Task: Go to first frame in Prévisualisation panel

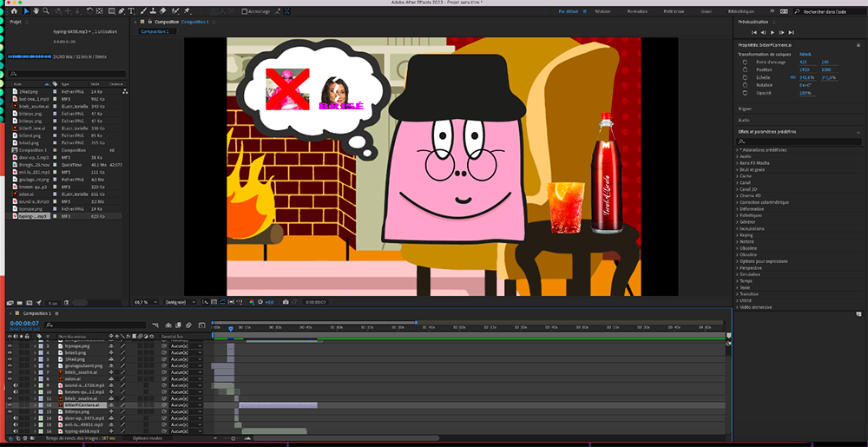Action: [754, 33]
